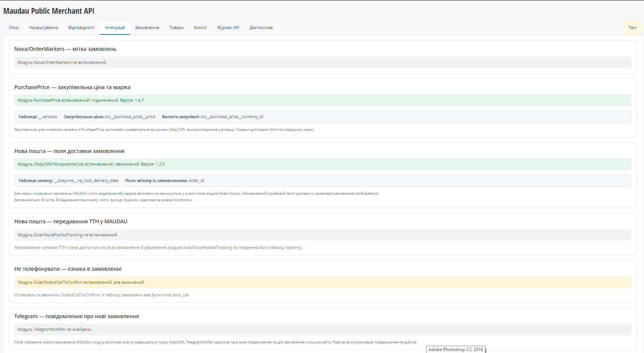This screenshot has width=644, height=353.
Task: Click the Maudau Public Merchant API heading
Action: [49, 11]
